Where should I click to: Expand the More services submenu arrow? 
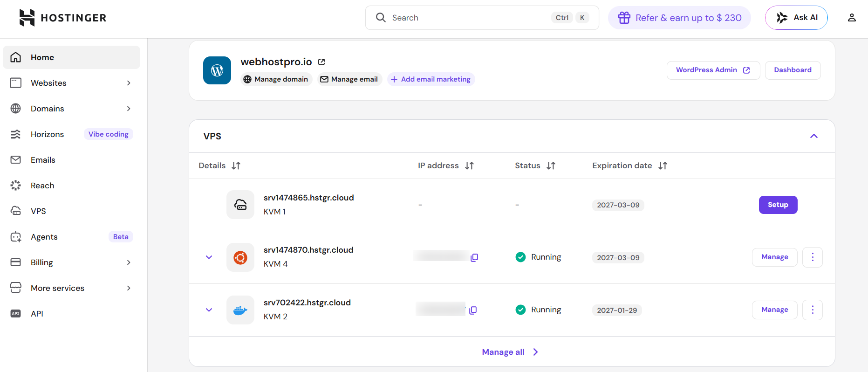pyautogui.click(x=129, y=288)
